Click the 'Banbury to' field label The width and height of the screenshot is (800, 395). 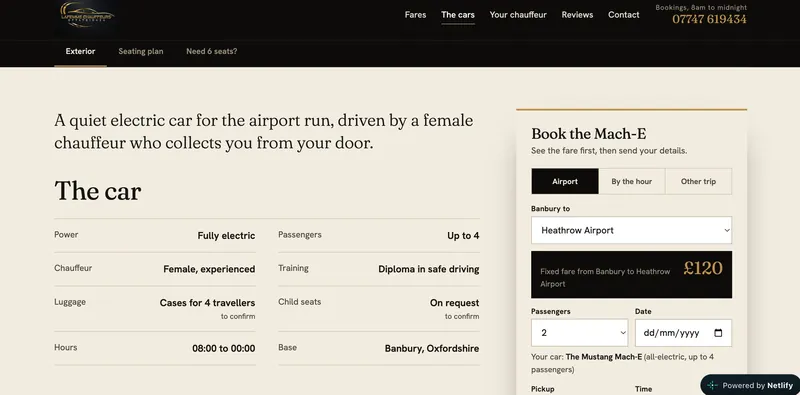[551, 209]
